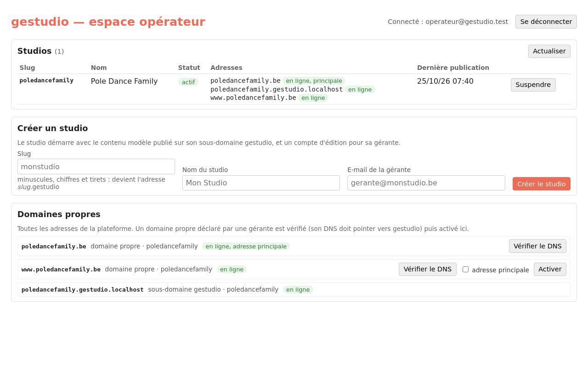588x368 pixels.
Task: Click the Studios (1) heading
Action: (x=40, y=51)
